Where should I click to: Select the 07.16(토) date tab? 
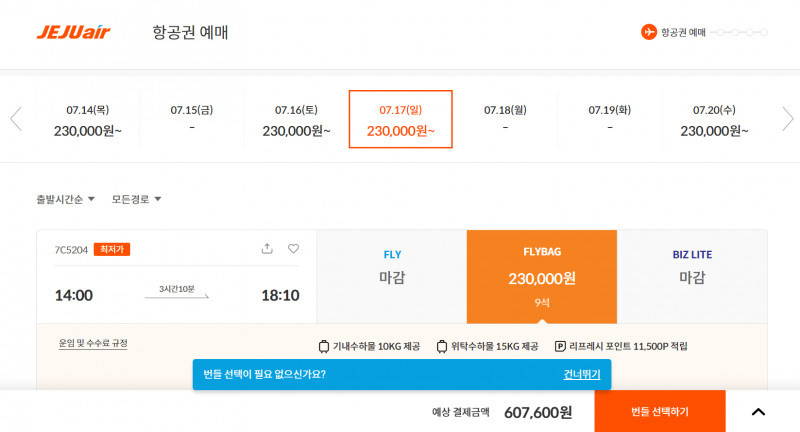[296, 120]
